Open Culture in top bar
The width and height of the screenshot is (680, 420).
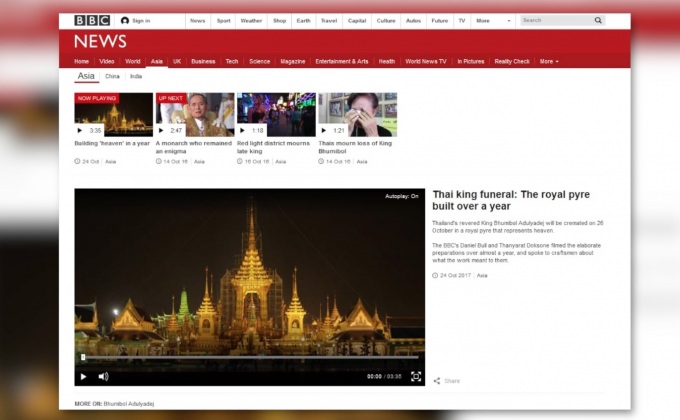point(386,20)
